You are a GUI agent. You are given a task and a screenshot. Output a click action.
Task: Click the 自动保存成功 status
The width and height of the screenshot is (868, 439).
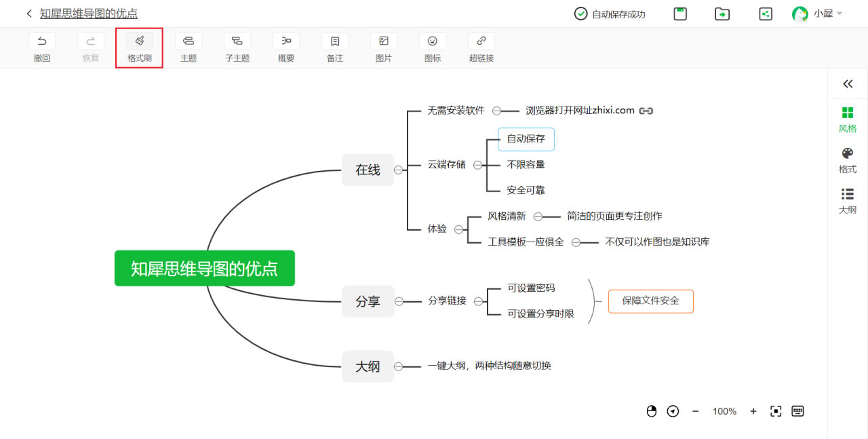610,14
